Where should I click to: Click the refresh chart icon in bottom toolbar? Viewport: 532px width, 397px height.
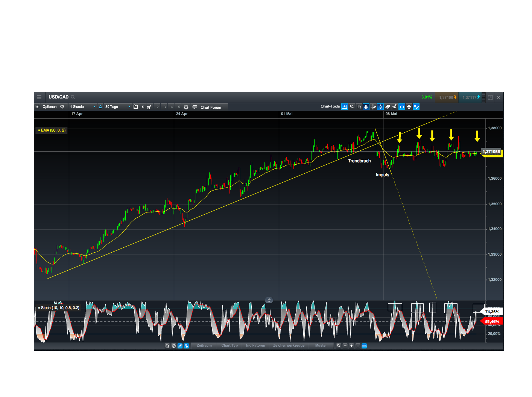[167, 345]
